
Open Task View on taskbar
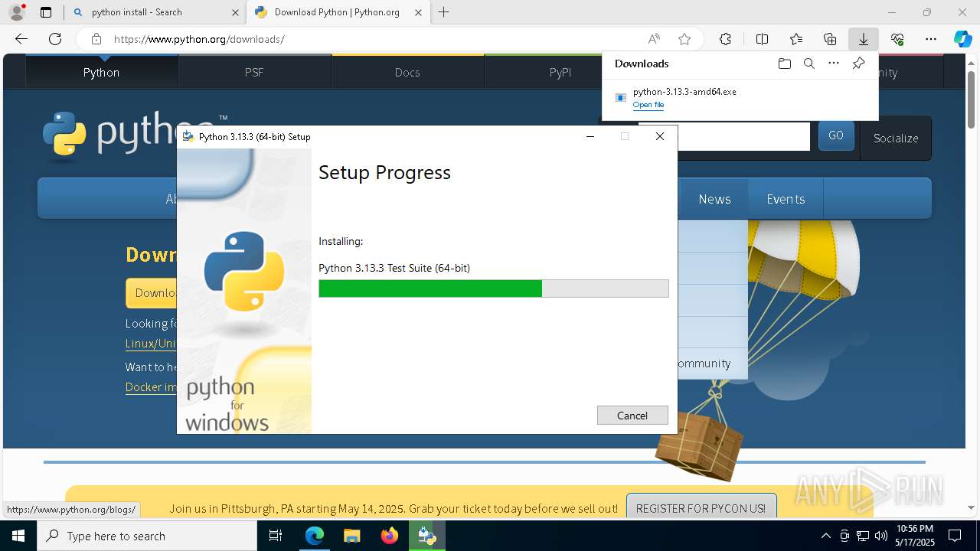click(276, 536)
